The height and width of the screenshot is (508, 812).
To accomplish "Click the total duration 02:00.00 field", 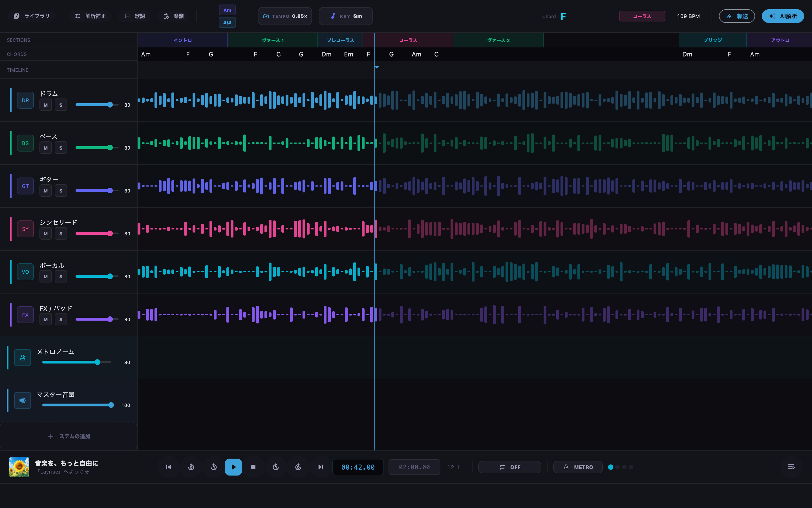I will coord(414,467).
